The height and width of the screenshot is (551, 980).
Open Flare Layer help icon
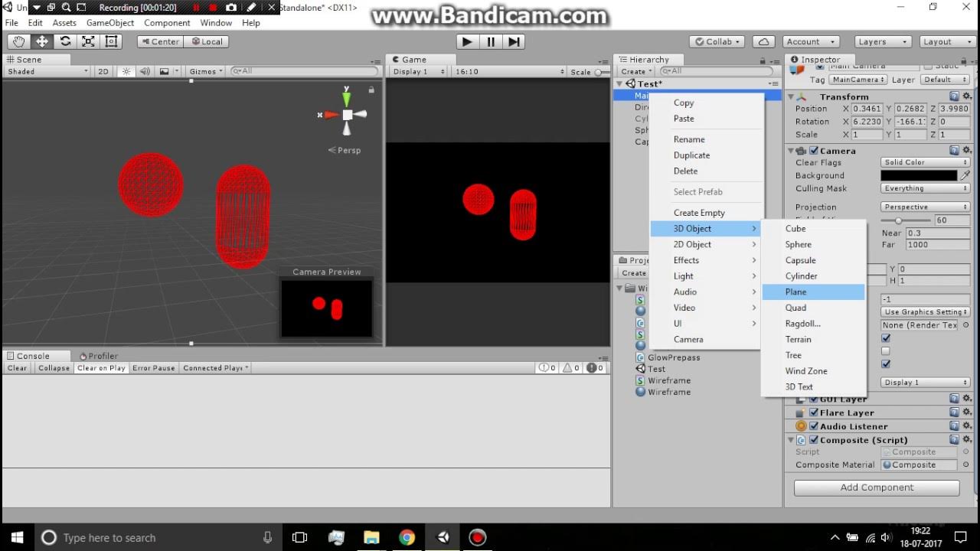(954, 412)
